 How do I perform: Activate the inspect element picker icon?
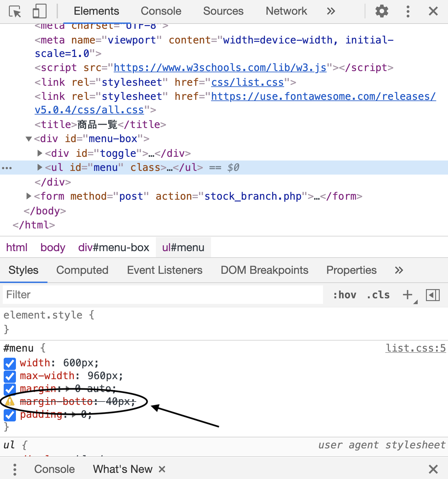coord(15,11)
